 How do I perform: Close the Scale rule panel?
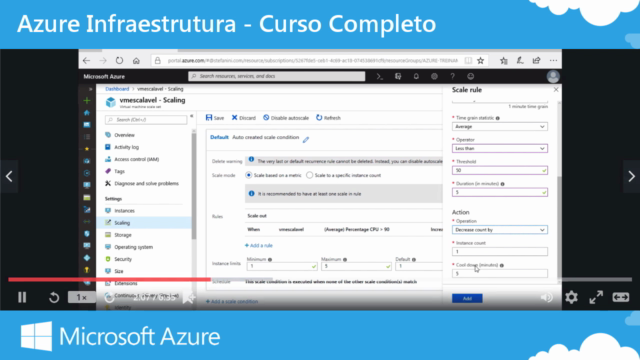click(x=556, y=89)
